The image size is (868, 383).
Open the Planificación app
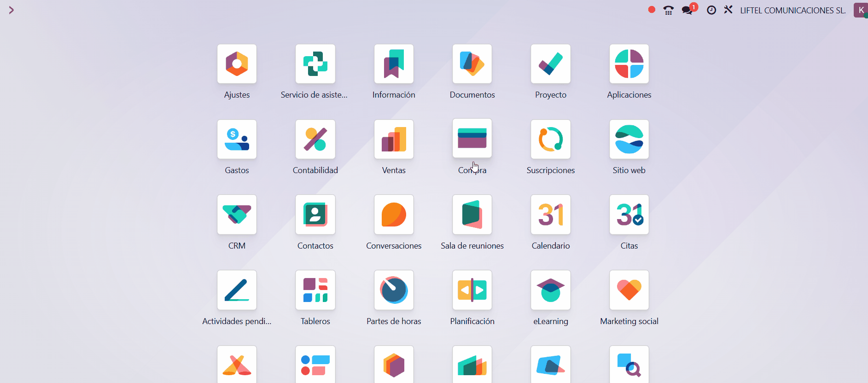472,290
